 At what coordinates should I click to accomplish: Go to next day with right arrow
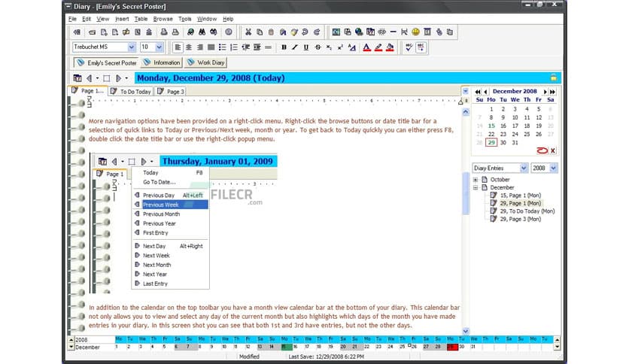(x=118, y=78)
